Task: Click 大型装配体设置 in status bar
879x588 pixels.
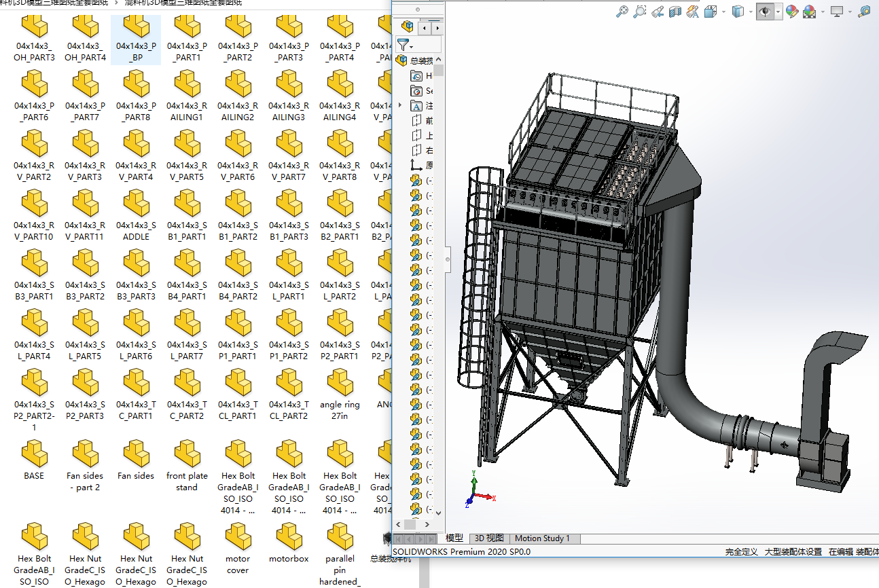Action: pos(793,552)
